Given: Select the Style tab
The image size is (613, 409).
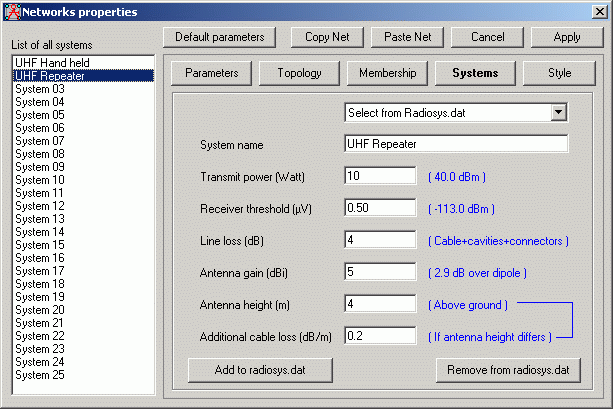Looking at the screenshot, I should 559,73.
